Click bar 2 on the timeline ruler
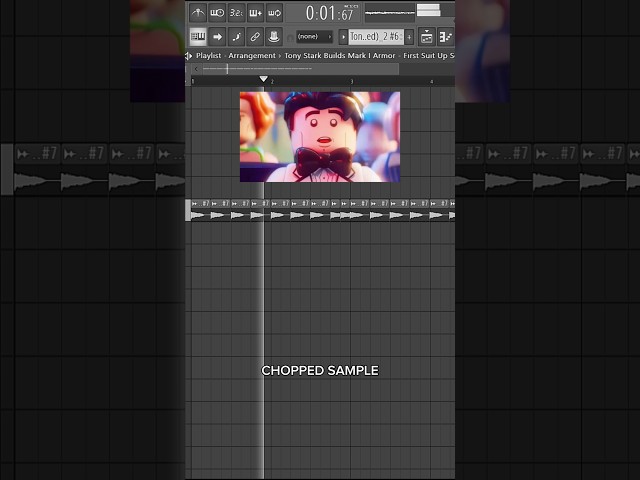Image resolution: width=640 pixels, height=480 pixels. (272, 82)
